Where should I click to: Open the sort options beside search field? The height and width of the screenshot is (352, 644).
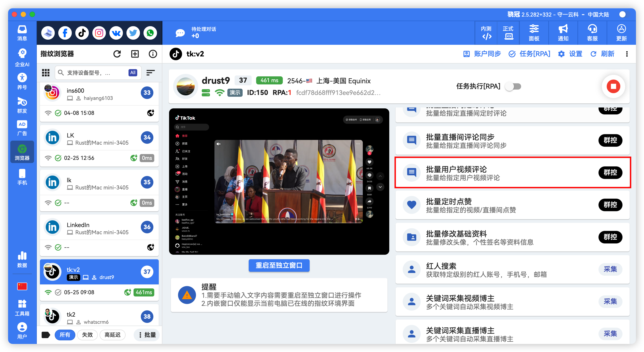click(x=151, y=72)
